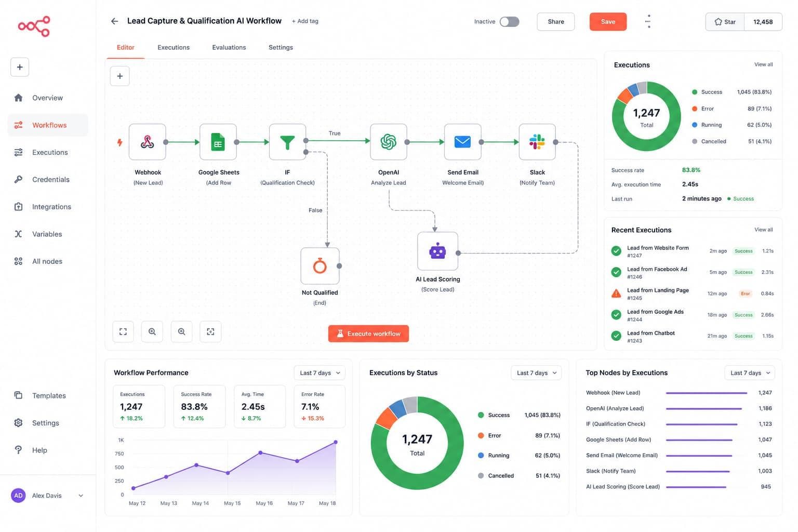Open Workflow Performance Last 7 days dropdown
Viewport: 798px width, 532px height.
(x=320, y=373)
